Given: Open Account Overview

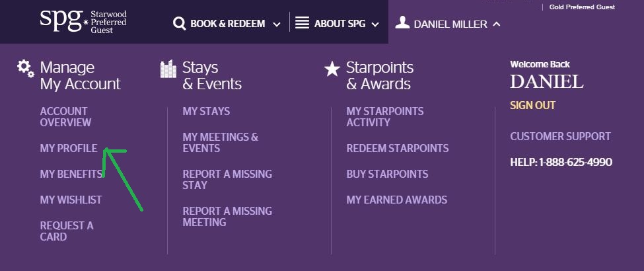Looking at the screenshot, I should click(x=65, y=117).
